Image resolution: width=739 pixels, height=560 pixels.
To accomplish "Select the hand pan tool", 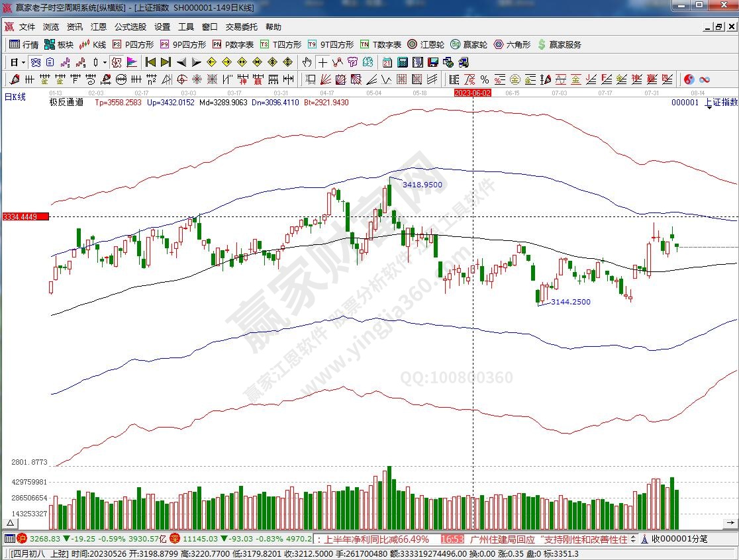I will pyautogui.click(x=307, y=62).
